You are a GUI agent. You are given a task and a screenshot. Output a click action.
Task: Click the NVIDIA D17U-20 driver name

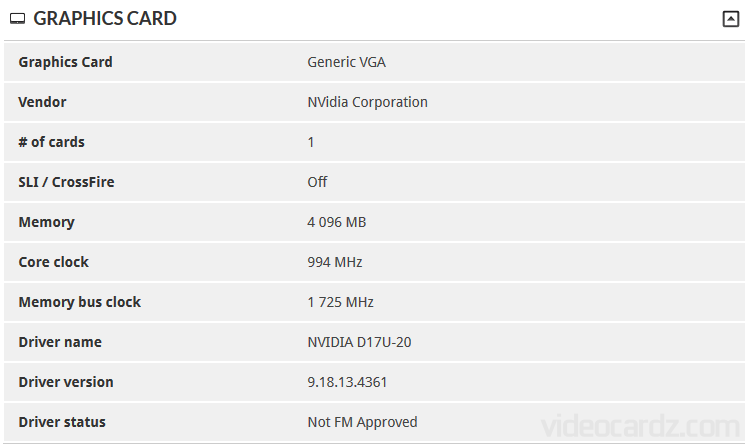pos(359,342)
